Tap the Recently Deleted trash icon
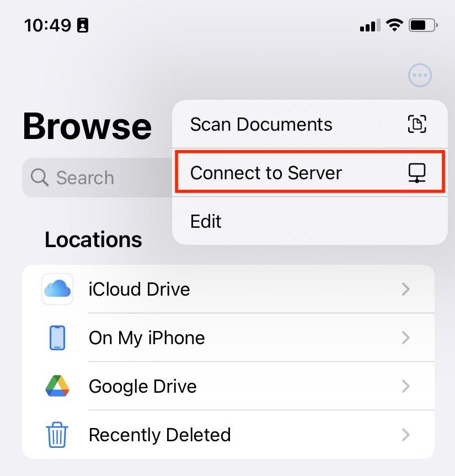Image resolution: width=455 pixels, height=476 pixels. click(57, 435)
